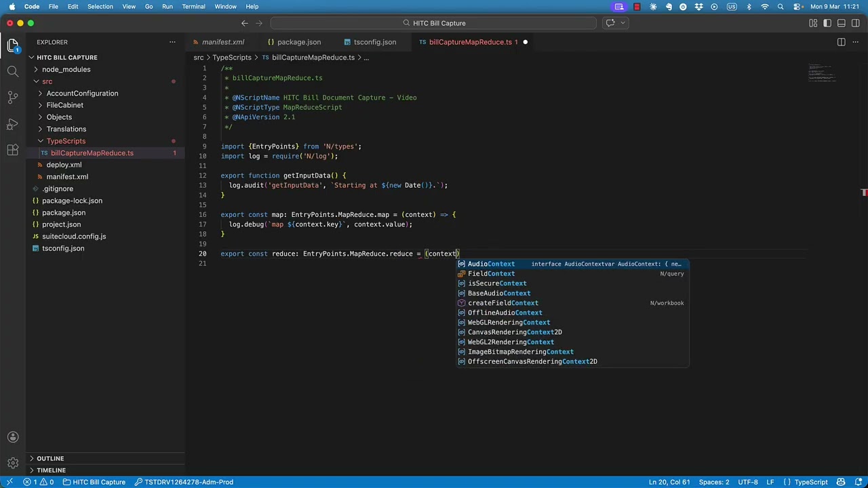Viewport: 868px width, 488px height.
Task: Open macOS Spotlight search icon
Action: click(781, 7)
